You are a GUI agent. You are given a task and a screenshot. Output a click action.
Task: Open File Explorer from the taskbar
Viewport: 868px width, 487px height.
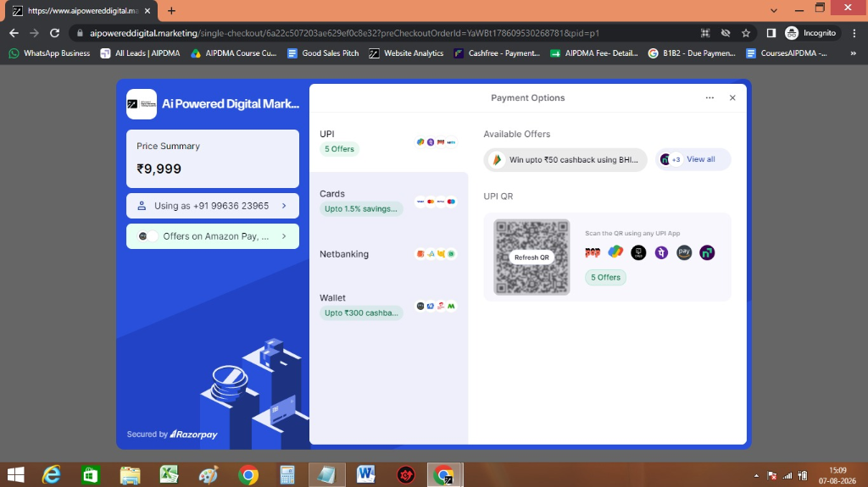click(x=130, y=475)
